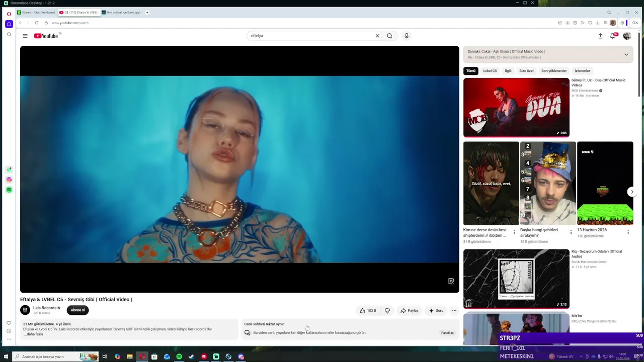The width and height of the screenshot is (644, 362).
Task: Open the Windows Start menu
Action: [6, 356]
